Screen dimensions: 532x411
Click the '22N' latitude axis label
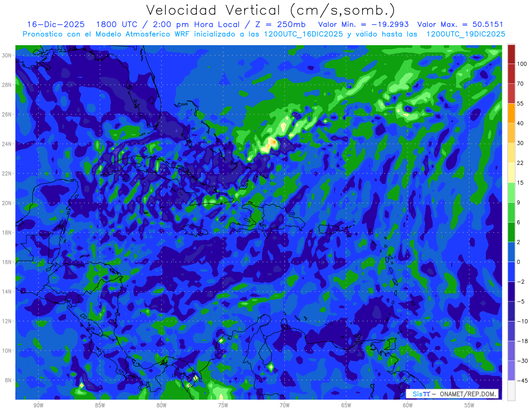click(x=7, y=173)
